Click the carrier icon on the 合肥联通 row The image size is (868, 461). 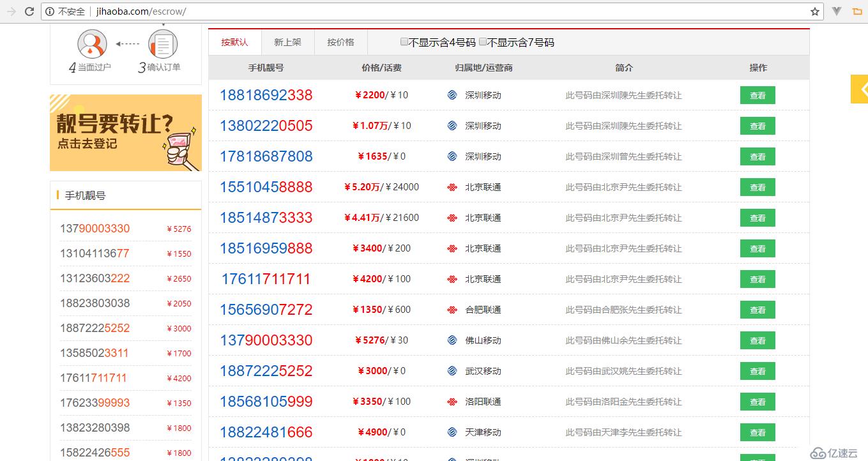[452, 310]
